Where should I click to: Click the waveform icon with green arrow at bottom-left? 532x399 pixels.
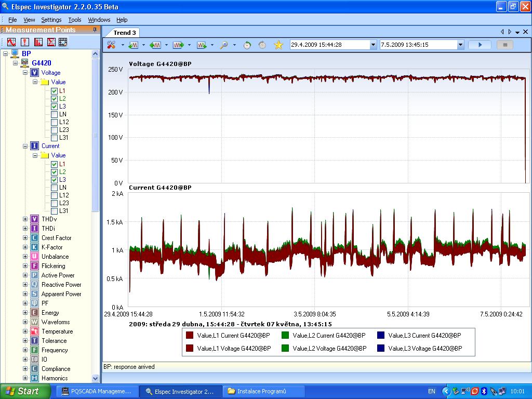133,45
